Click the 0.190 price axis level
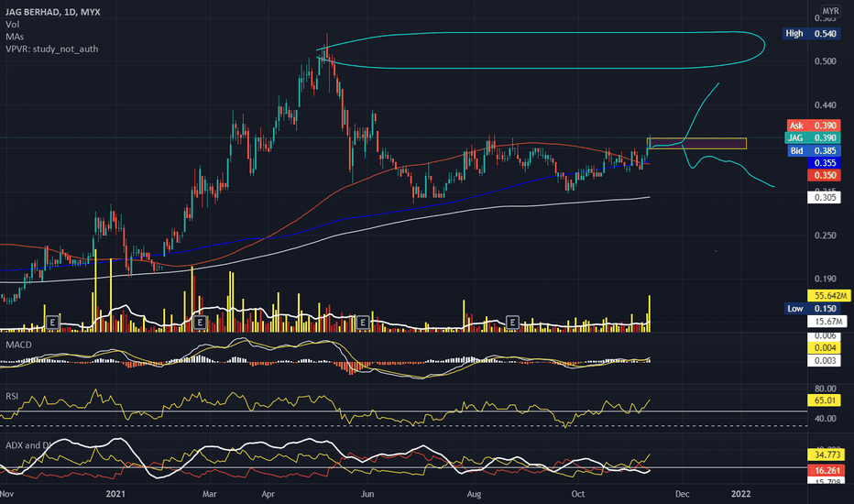 point(825,279)
